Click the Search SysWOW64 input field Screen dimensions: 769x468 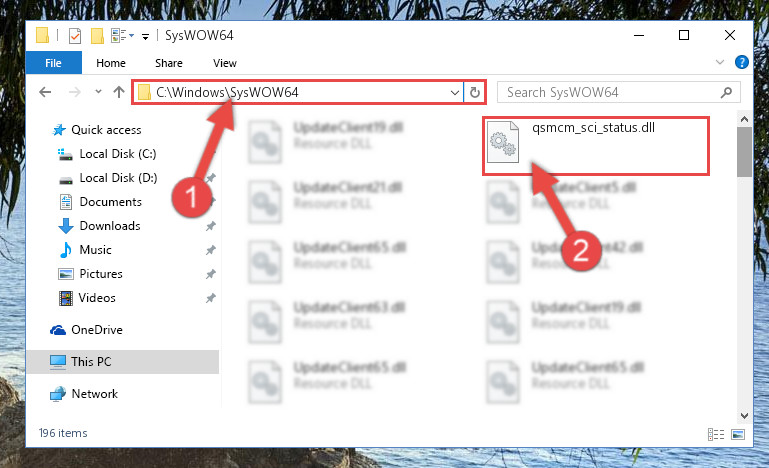tap(612, 92)
